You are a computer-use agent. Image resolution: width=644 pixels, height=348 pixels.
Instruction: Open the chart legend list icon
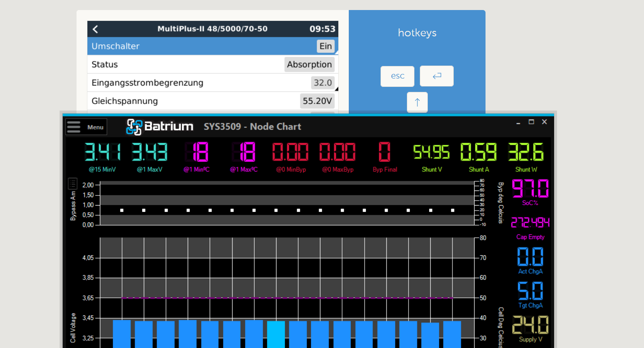point(72,183)
